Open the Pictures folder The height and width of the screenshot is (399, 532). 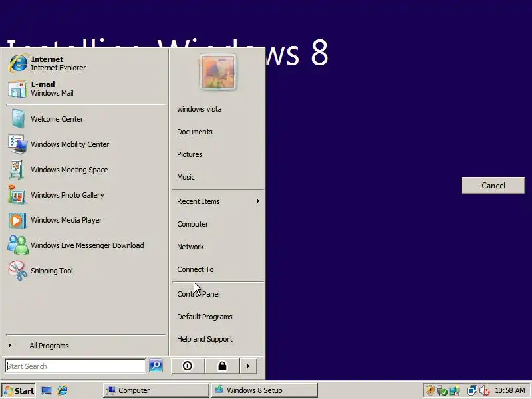click(x=217, y=154)
